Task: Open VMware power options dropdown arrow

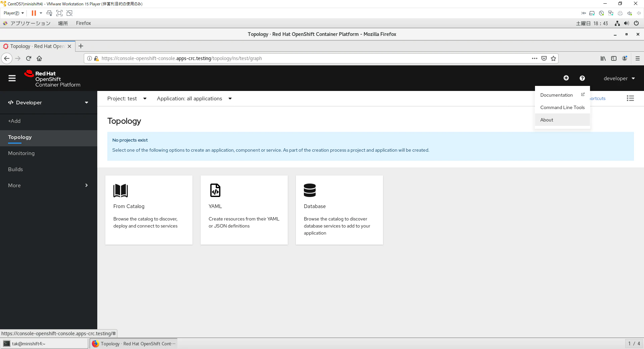Action: [41, 13]
